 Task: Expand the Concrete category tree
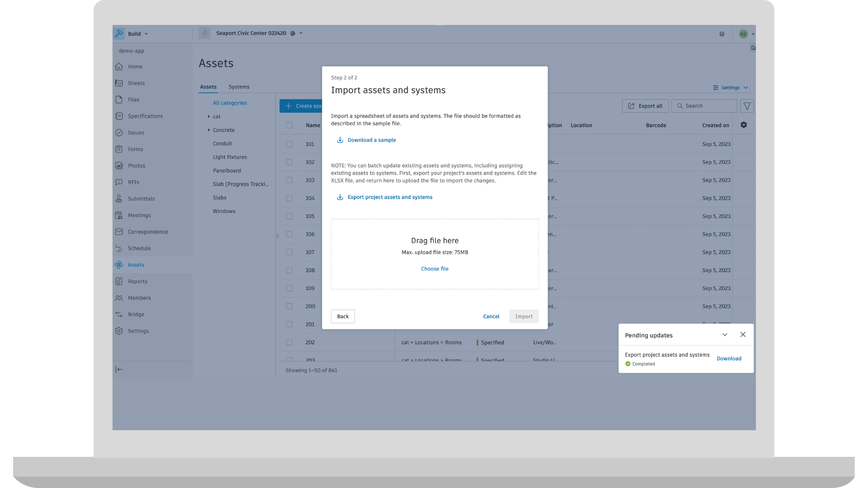209,130
